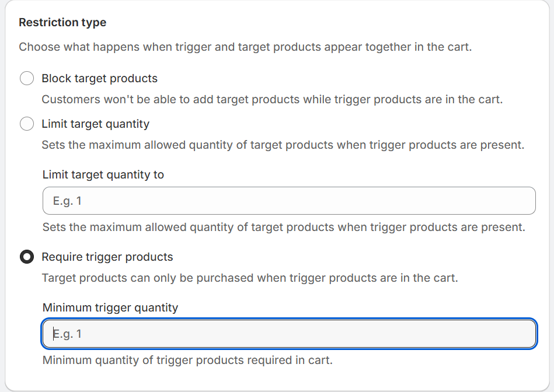The height and width of the screenshot is (392, 554).
Task: Click the 'Block target products' option label
Action: point(99,78)
